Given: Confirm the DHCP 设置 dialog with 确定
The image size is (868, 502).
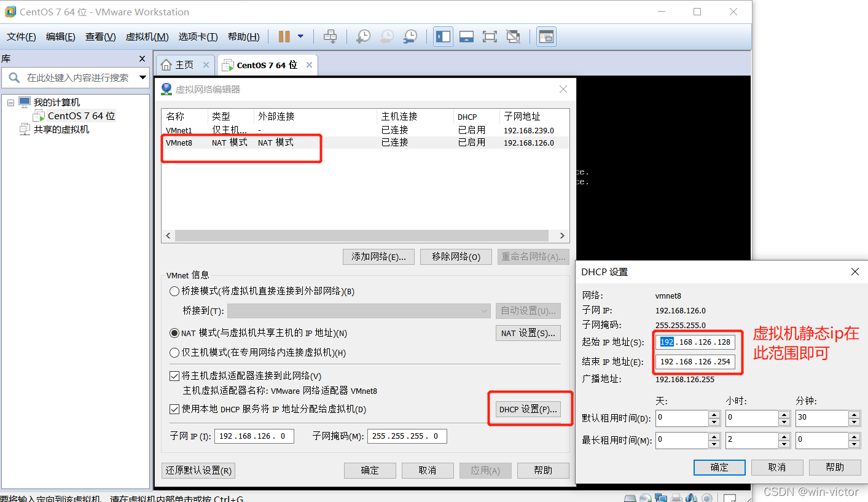Looking at the screenshot, I should tap(719, 468).
